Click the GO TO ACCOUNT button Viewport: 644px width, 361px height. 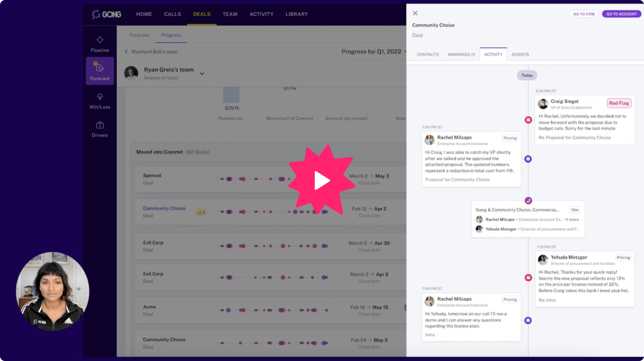622,14
